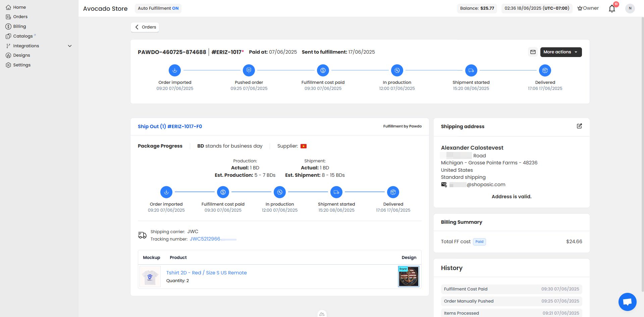Click the date and timezone display
Viewport: 644px width, 317px height.
tap(537, 8)
